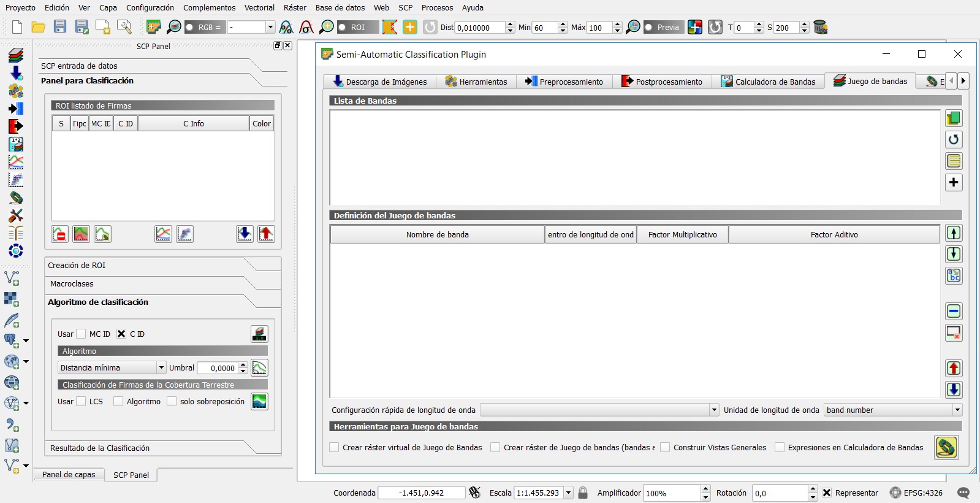Increase the Amplificador value stepper

click(705, 489)
